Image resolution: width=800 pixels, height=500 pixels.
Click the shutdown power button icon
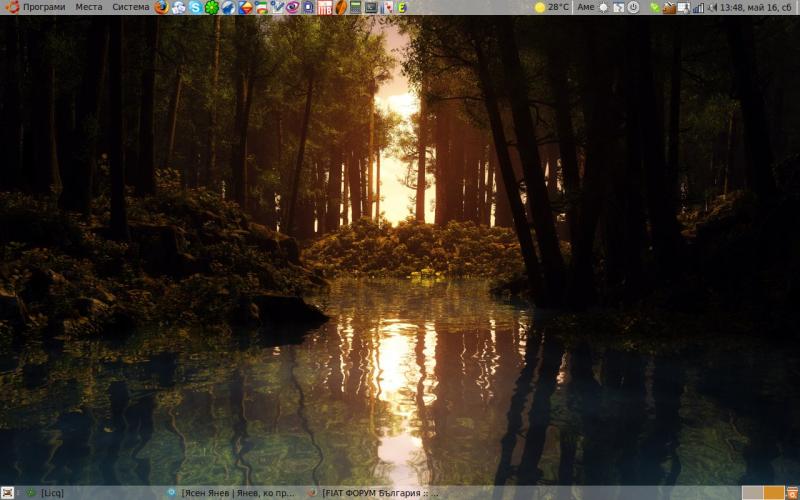click(x=633, y=7)
